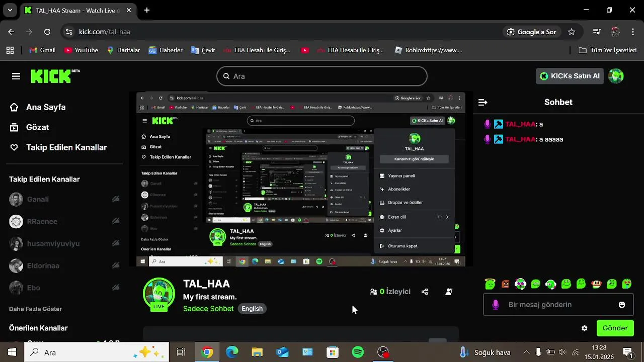Click the purple microphone icon in chat input
The height and width of the screenshot is (362, 644).
pyautogui.click(x=496, y=305)
